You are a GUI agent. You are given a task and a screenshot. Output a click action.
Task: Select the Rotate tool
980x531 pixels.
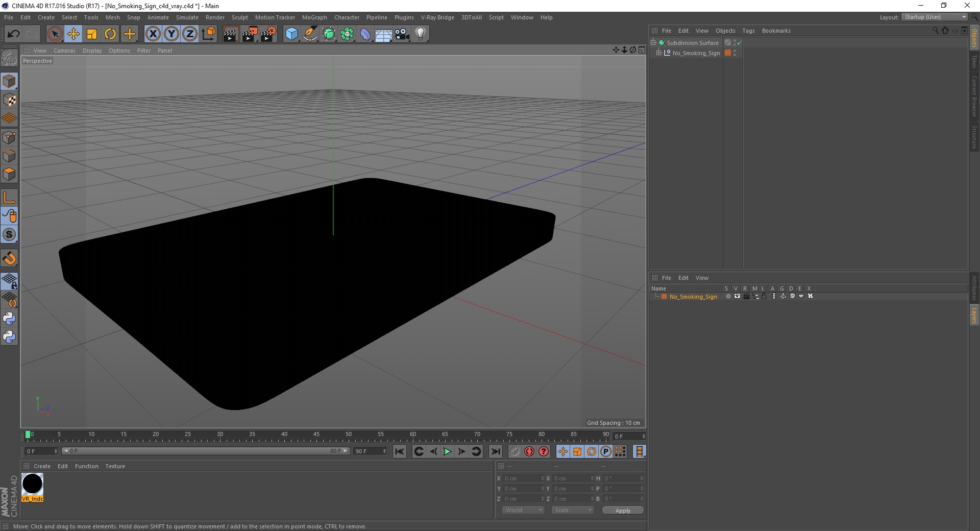[x=110, y=34]
